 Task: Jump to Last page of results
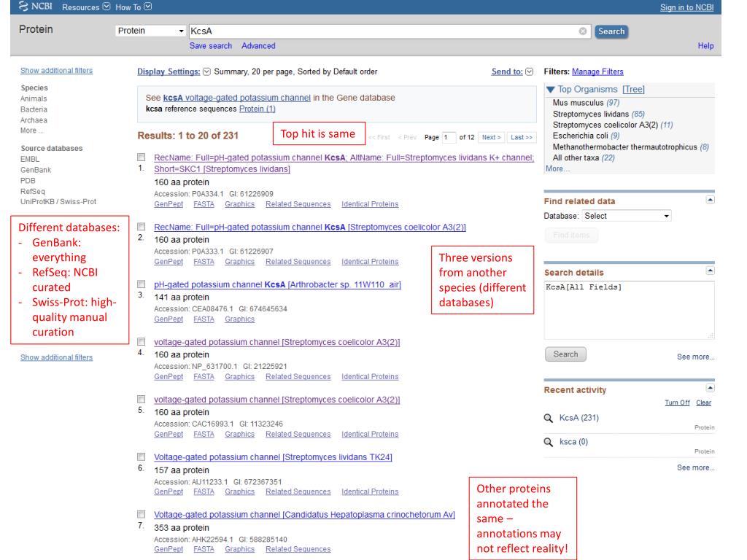521,138
